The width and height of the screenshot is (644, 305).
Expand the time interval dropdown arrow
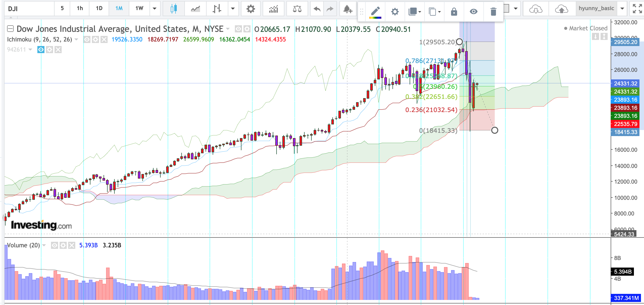coord(155,8)
